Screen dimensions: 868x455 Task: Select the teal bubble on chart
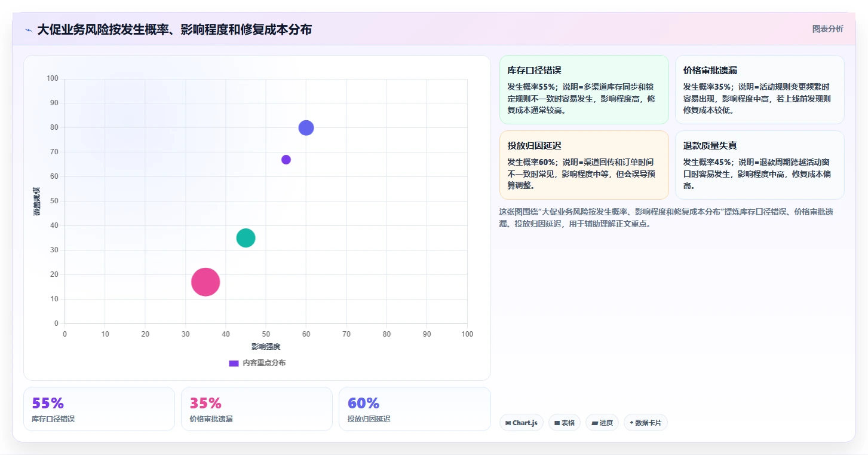[246, 238]
